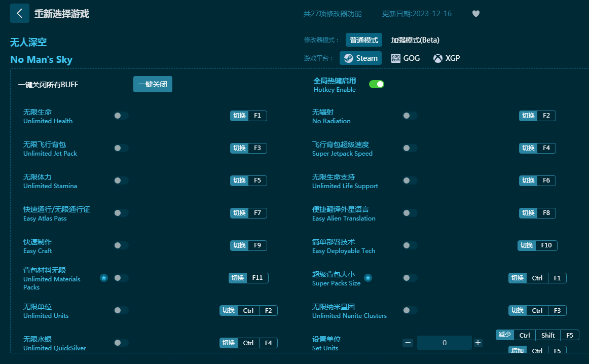Enable Easy Atlas Pass toggle
This screenshot has width=589, height=364.
point(121,213)
